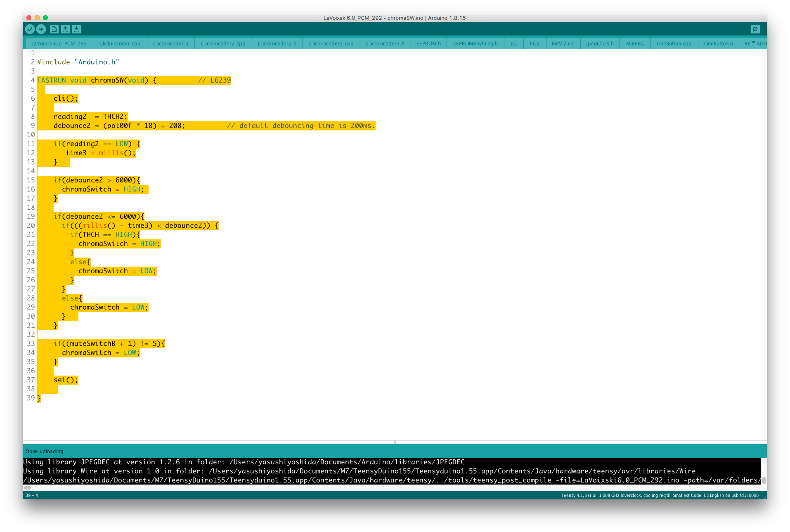Click the '#include "Arduino.h"' line
790x532 pixels.
coord(78,62)
